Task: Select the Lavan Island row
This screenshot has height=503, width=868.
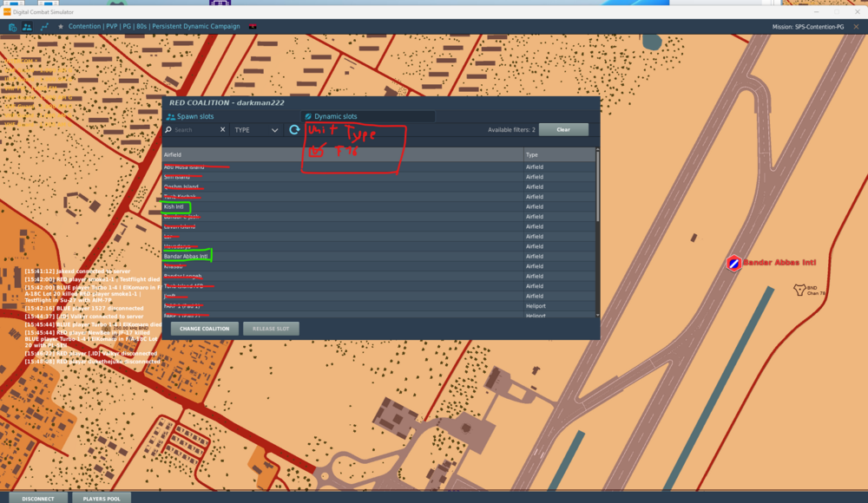Action: pos(378,227)
